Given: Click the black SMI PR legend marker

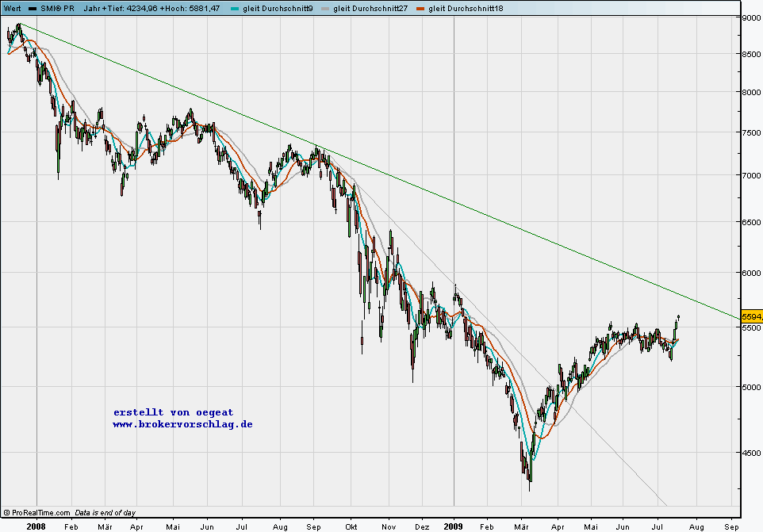Looking at the screenshot, I should pyautogui.click(x=33, y=9).
